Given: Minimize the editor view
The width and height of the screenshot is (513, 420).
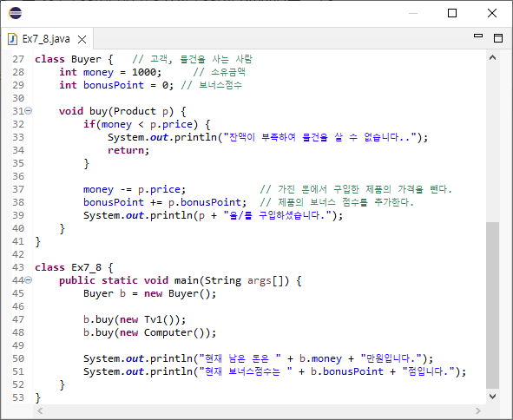Looking at the screenshot, I should point(478,36).
